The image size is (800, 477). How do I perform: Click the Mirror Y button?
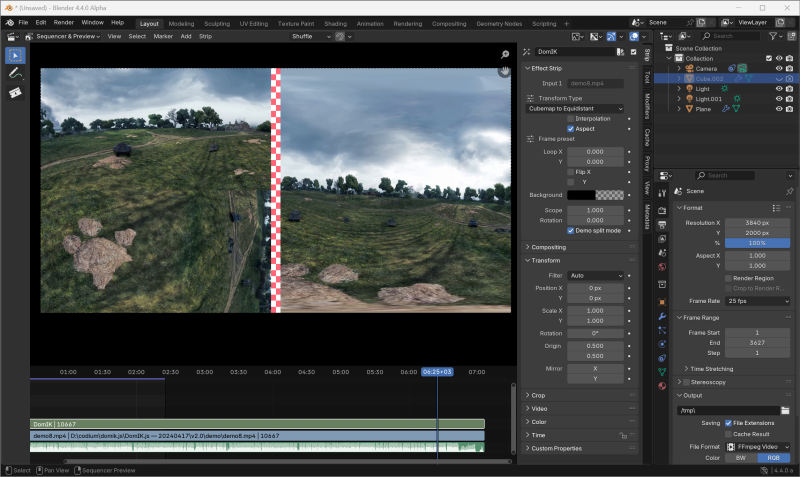click(x=595, y=379)
